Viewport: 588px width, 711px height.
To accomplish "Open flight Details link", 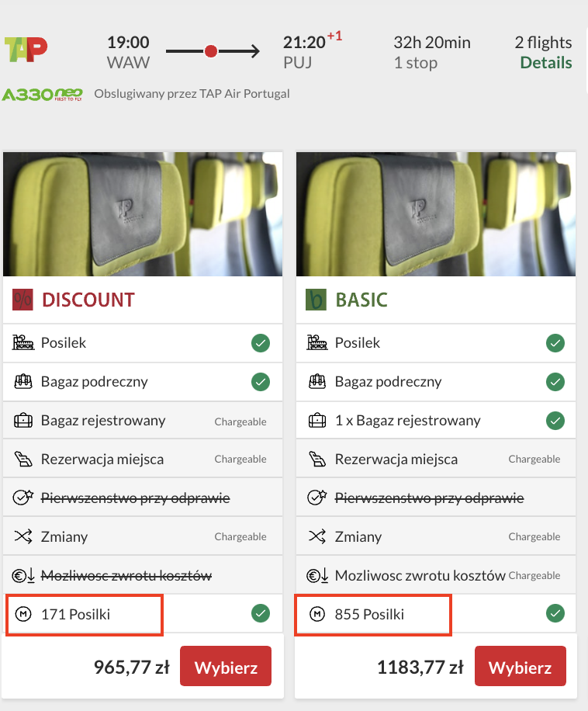I will 546,63.
